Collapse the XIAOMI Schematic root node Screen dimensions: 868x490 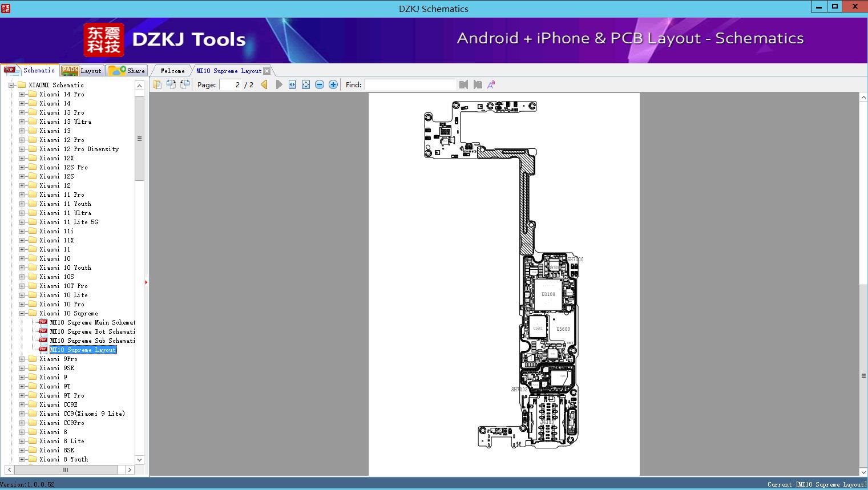point(11,85)
